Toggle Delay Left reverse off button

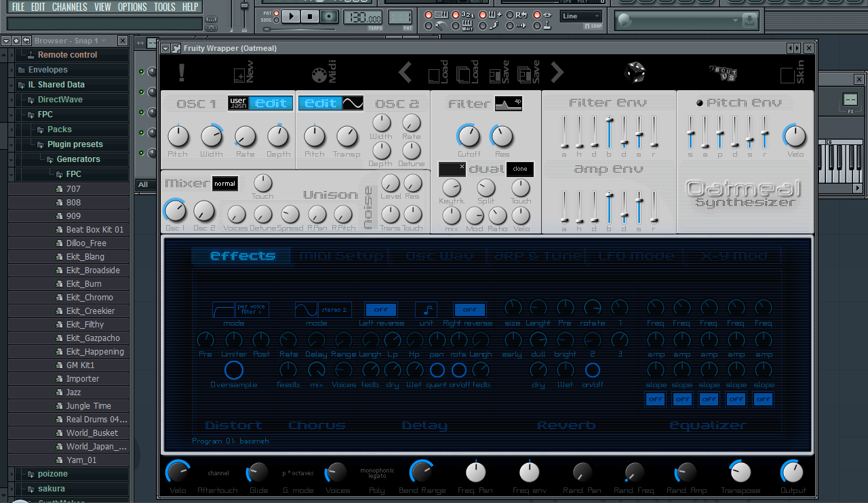[x=381, y=310]
